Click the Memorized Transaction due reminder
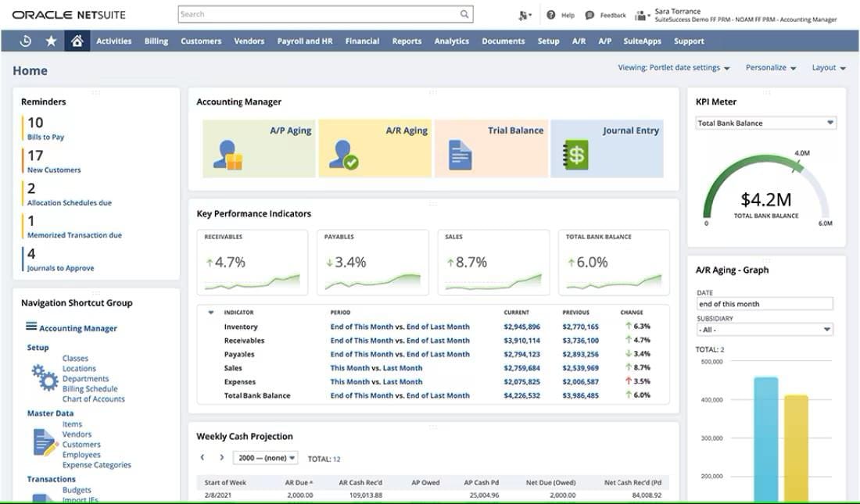Screen dimensions: 860x504 pyautogui.click(x=74, y=235)
